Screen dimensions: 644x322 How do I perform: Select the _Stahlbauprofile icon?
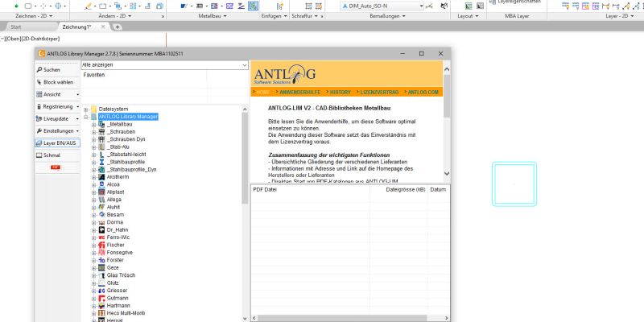coord(101,162)
